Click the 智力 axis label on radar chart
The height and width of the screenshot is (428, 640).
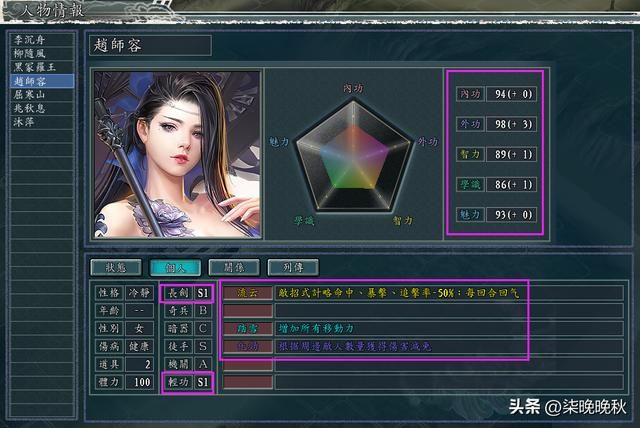403,221
